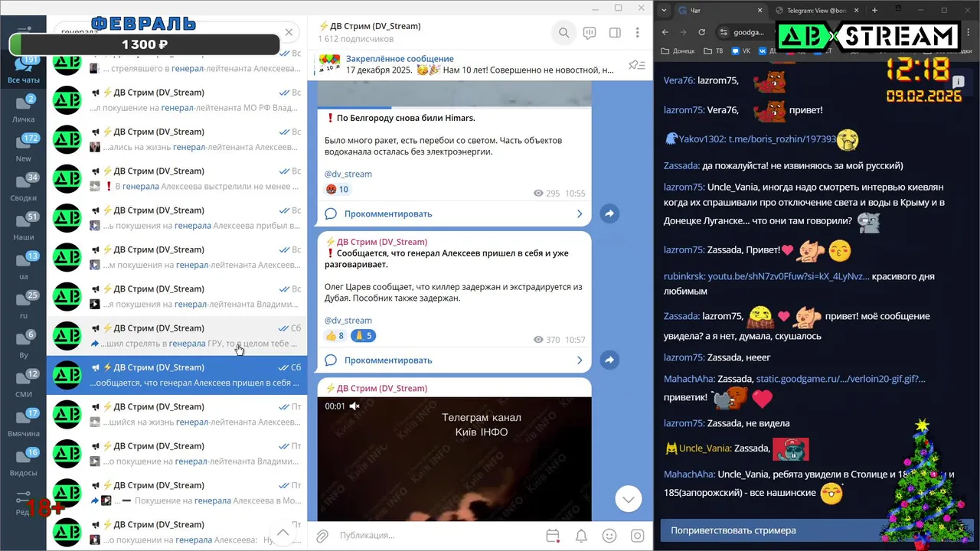980x551 pixels.
Task: Open 'New' chat folder
Action: pos(24,149)
